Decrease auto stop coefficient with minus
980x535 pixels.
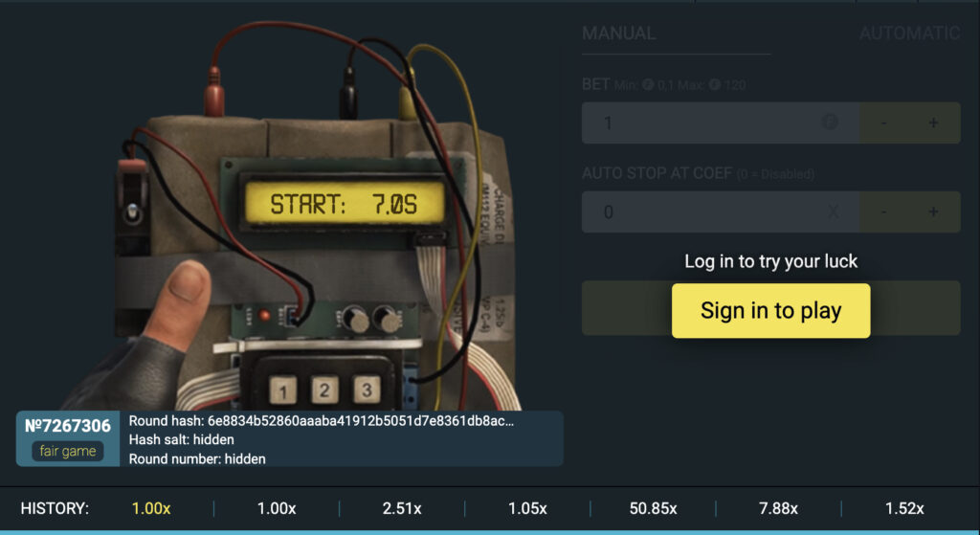click(x=883, y=212)
